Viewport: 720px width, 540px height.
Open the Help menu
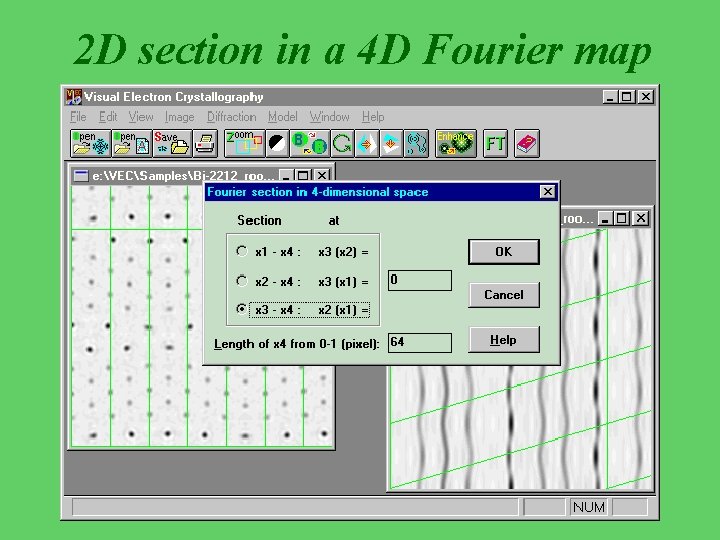click(x=373, y=117)
